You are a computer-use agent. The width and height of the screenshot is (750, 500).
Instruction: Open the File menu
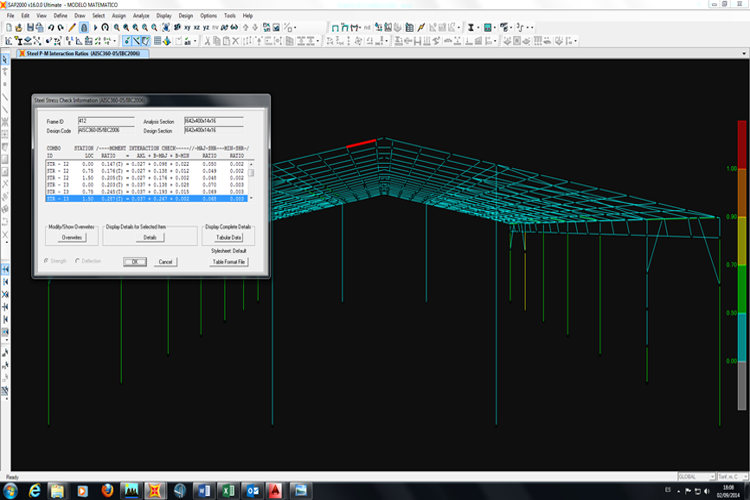[11, 16]
